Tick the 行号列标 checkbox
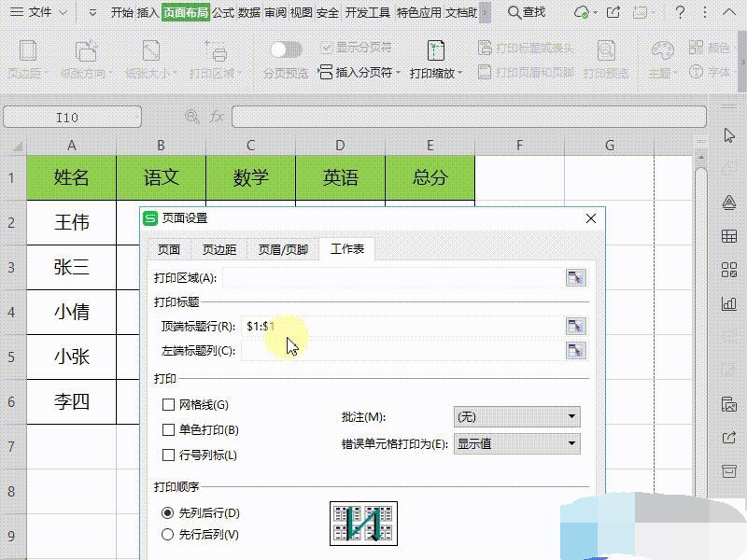The width and height of the screenshot is (747, 560). coord(169,455)
